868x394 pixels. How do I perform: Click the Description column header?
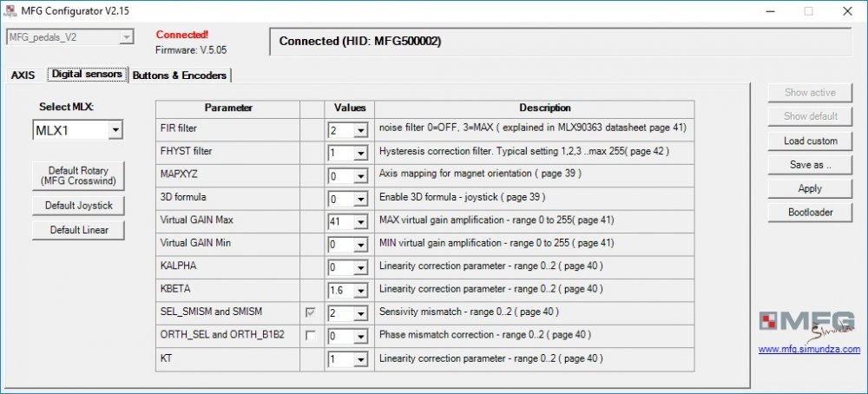(x=534, y=108)
